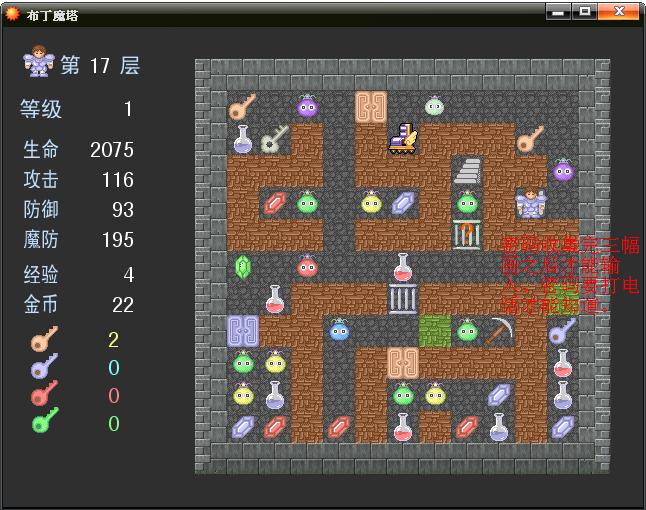This screenshot has height=510, width=646.
Task: Attack the blue slime
Action: coord(339,331)
